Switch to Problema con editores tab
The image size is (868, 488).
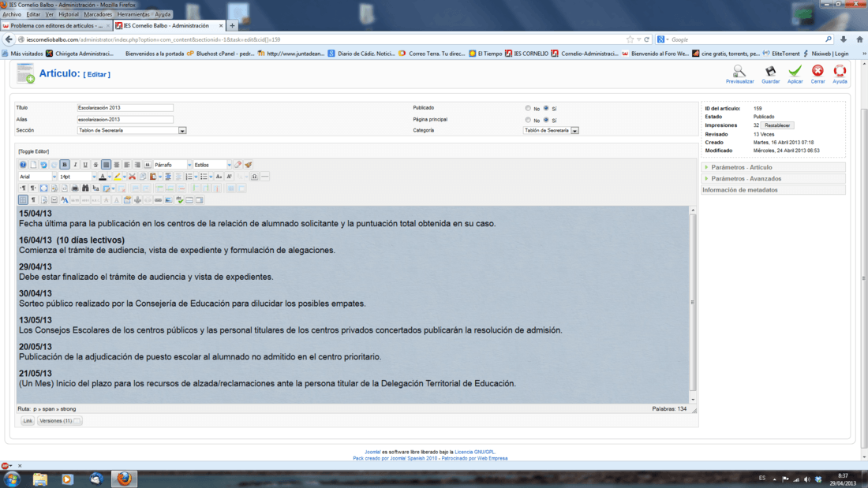click(x=56, y=25)
